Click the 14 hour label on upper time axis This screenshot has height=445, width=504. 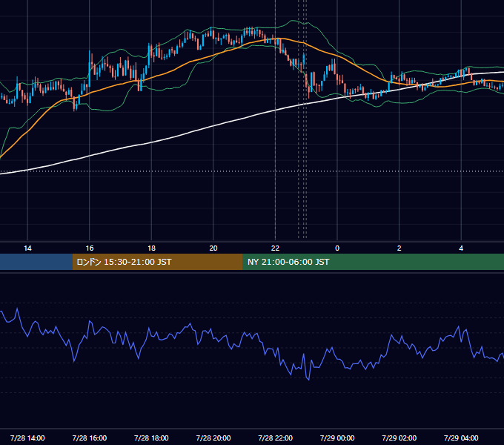click(27, 248)
